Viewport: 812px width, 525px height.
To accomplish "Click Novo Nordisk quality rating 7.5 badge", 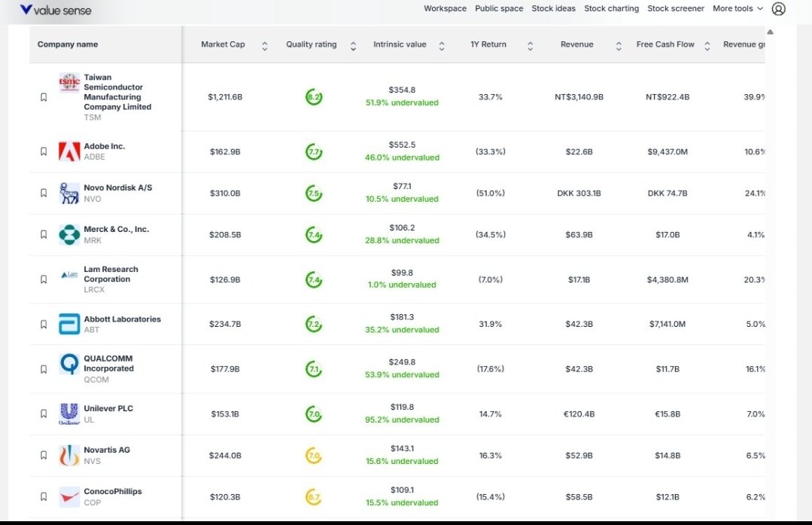I will pyautogui.click(x=314, y=194).
